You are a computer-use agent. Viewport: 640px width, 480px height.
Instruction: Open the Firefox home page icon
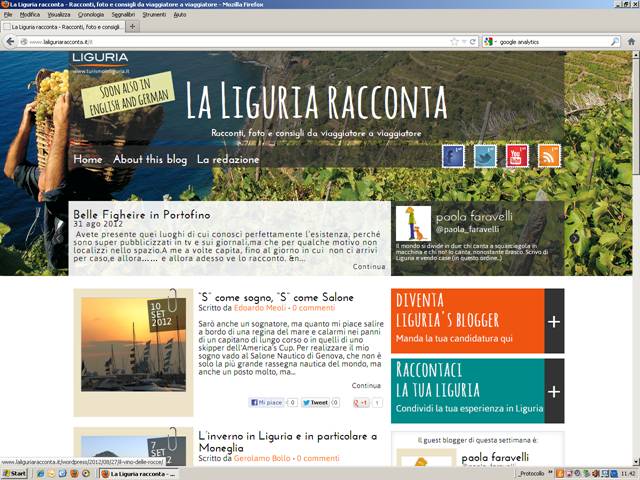[x=631, y=42]
